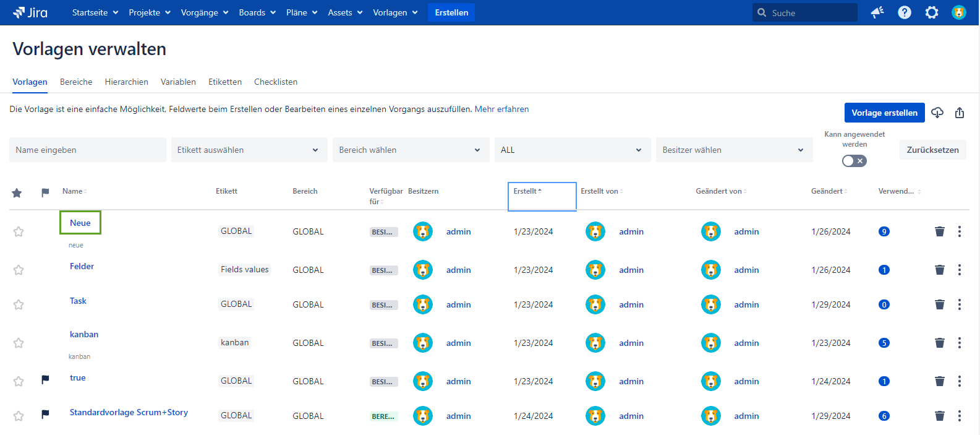980x435 pixels.
Task: Open the settings gear icon
Action: point(932,12)
